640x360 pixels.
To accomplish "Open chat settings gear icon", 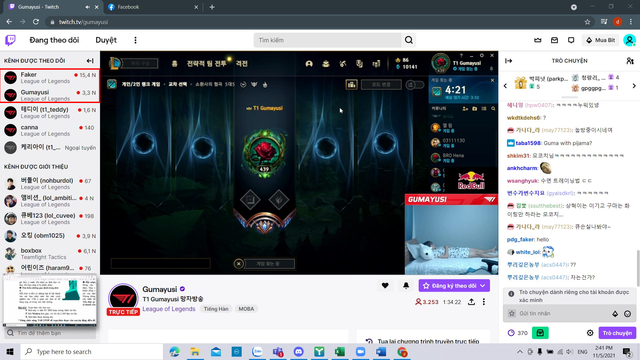I will pyautogui.click(x=590, y=333).
